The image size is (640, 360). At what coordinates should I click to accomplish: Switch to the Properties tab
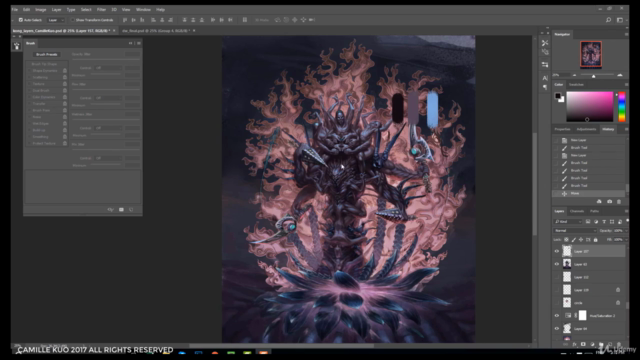[x=562, y=129]
